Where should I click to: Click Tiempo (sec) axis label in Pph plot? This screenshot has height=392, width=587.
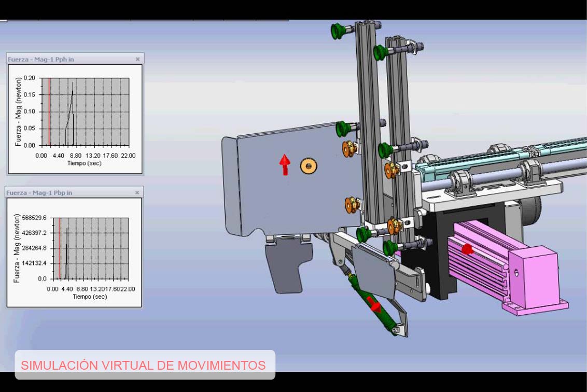click(84, 163)
